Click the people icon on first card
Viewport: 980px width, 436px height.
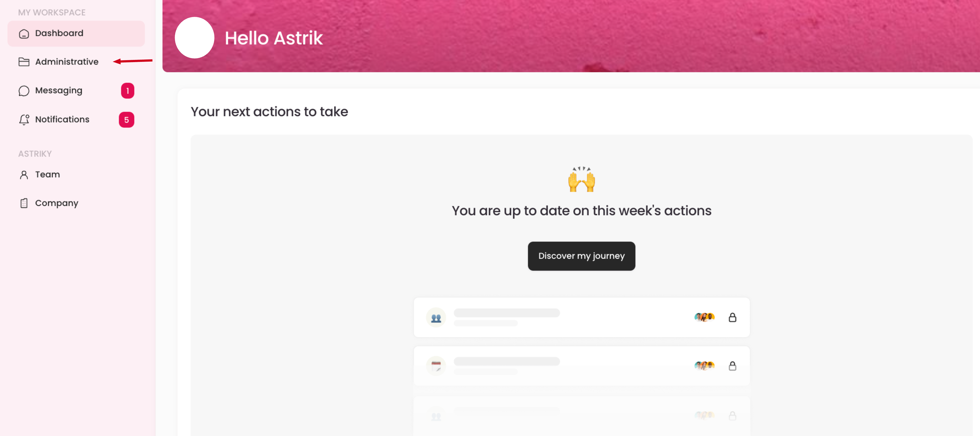click(436, 317)
